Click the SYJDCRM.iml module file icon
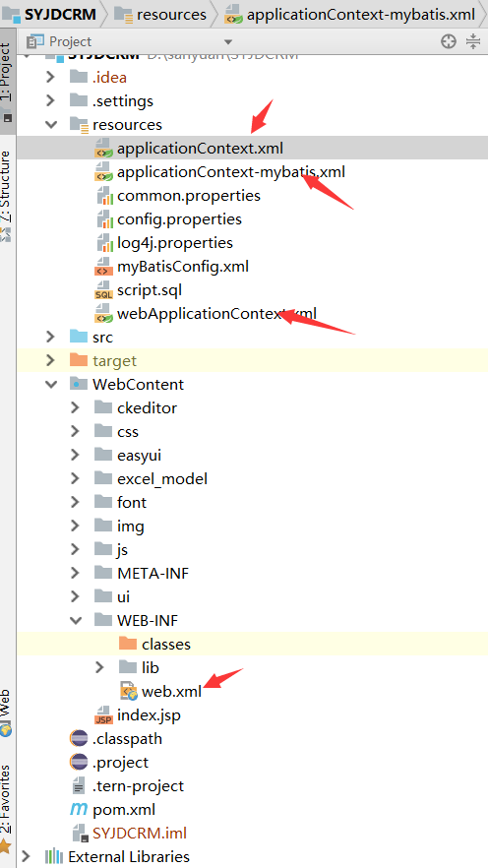 pos(79,834)
